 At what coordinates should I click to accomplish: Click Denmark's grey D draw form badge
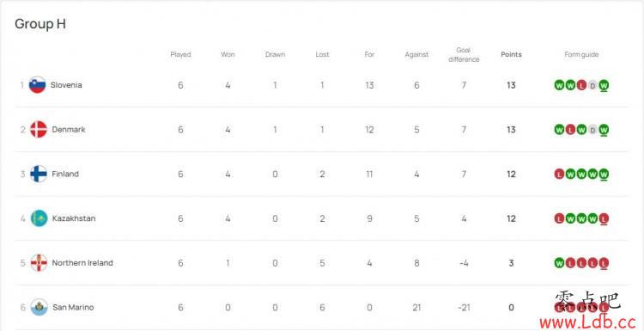pyautogui.click(x=592, y=130)
